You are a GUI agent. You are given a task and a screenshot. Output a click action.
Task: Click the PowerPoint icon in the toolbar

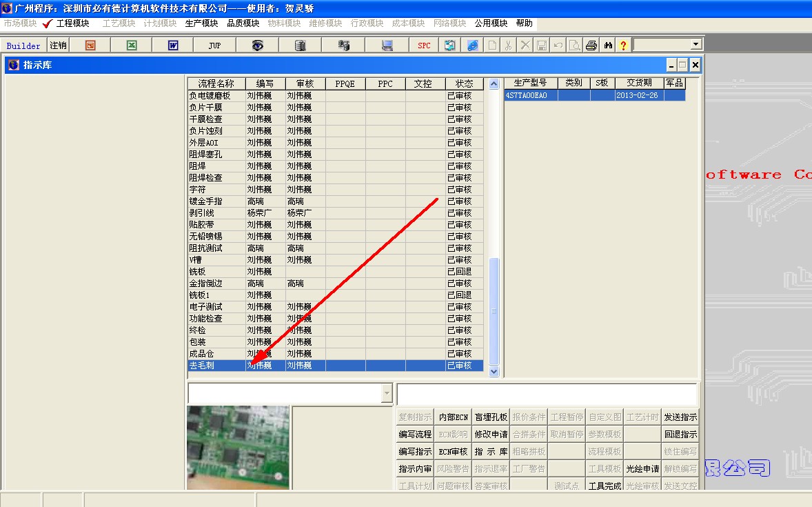90,46
